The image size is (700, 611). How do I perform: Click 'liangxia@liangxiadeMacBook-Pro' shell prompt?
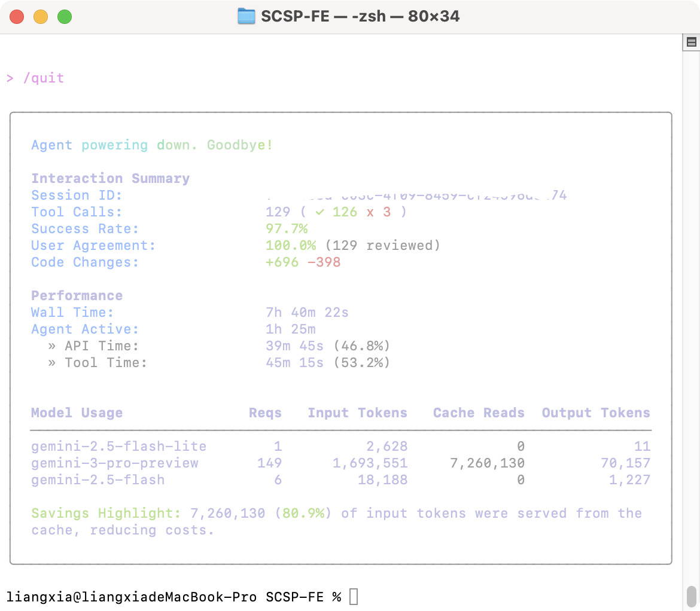[131, 597]
